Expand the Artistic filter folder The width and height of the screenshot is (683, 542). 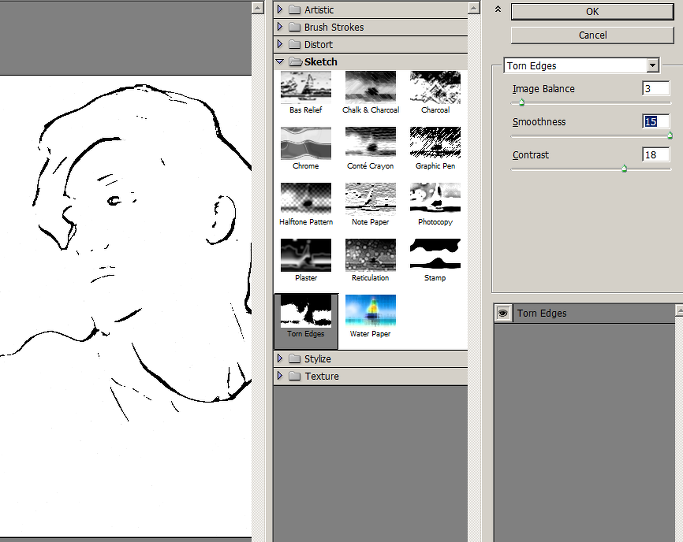pyautogui.click(x=280, y=9)
